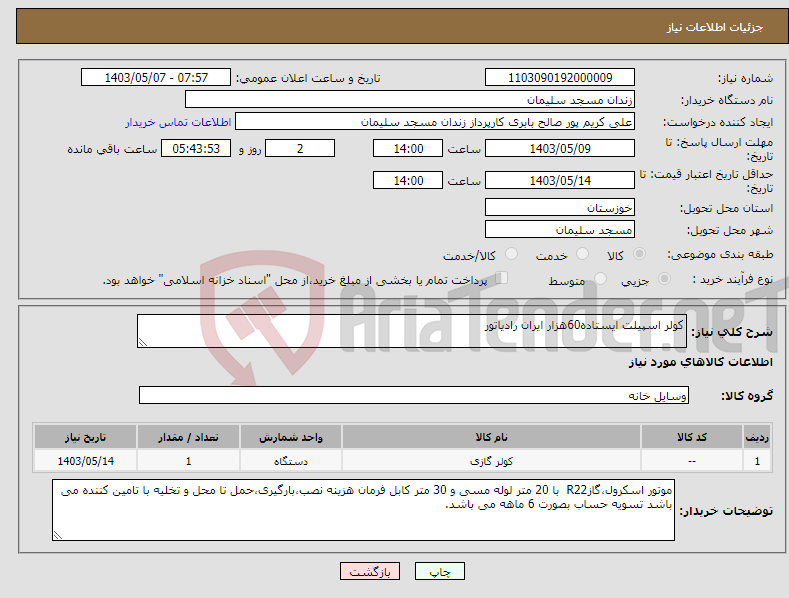Click the بازگشت back button
789x598 pixels.
(x=370, y=571)
